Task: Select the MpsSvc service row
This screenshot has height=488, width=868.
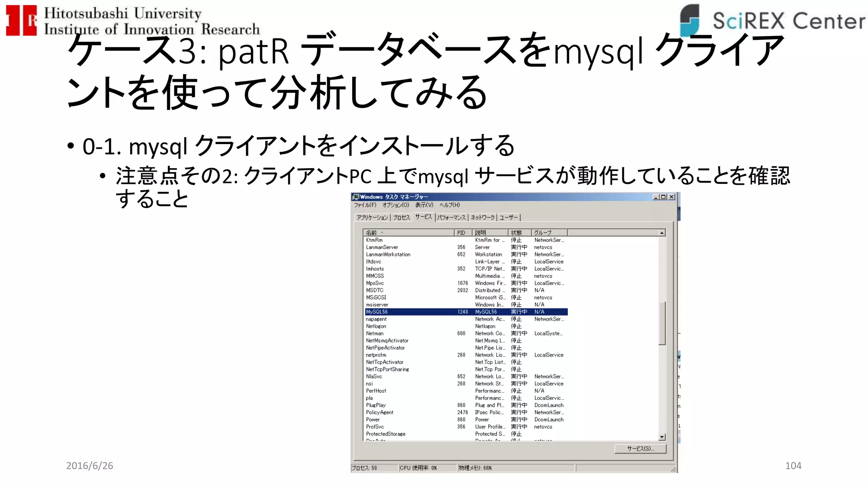Action: pos(466,283)
